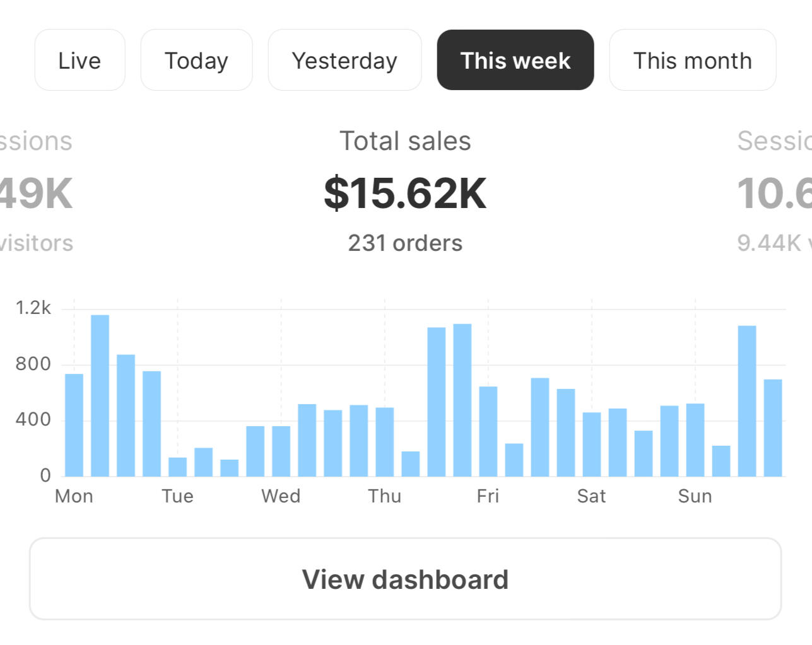Select the rightmost bar of the chart
This screenshot has height=645, width=812.
pos(773,427)
